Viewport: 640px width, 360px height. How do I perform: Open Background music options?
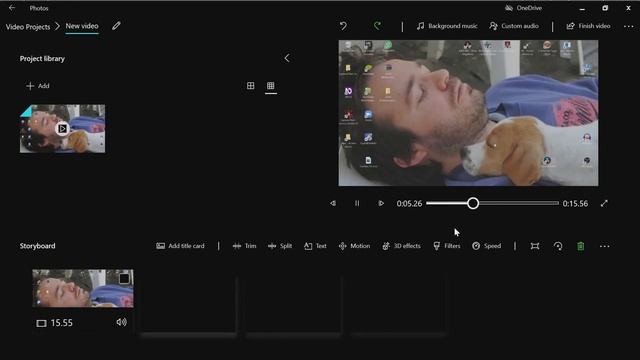coord(447,26)
